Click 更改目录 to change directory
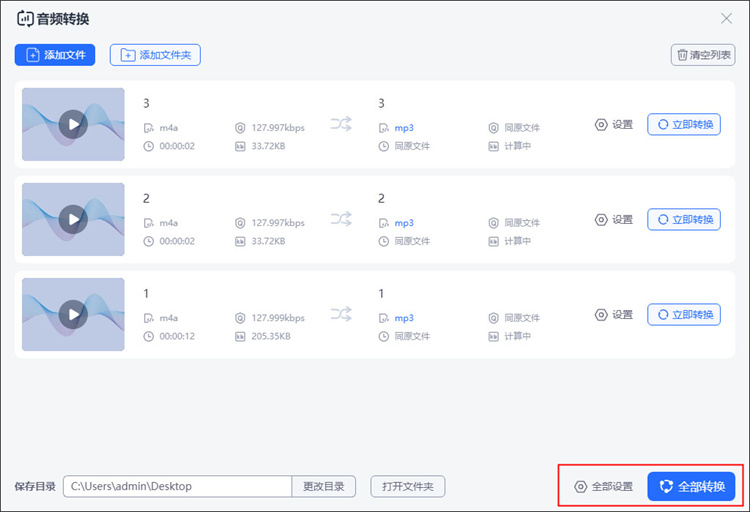Image resolution: width=750 pixels, height=512 pixels. pos(324,486)
